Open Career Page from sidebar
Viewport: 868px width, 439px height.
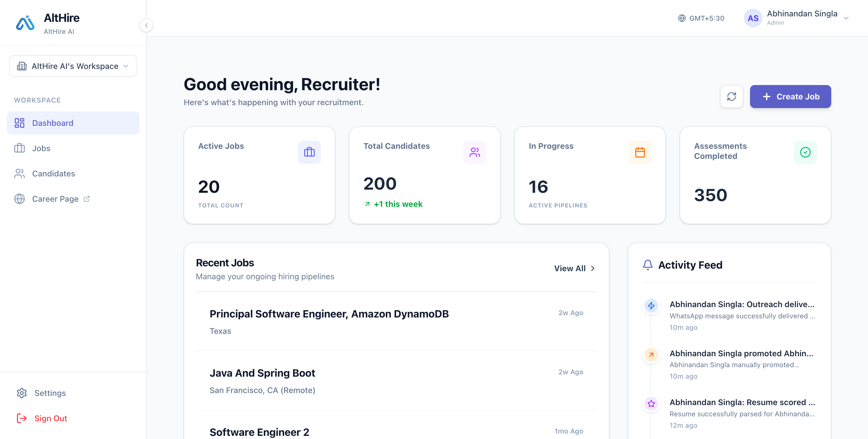[x=73, y=199]
